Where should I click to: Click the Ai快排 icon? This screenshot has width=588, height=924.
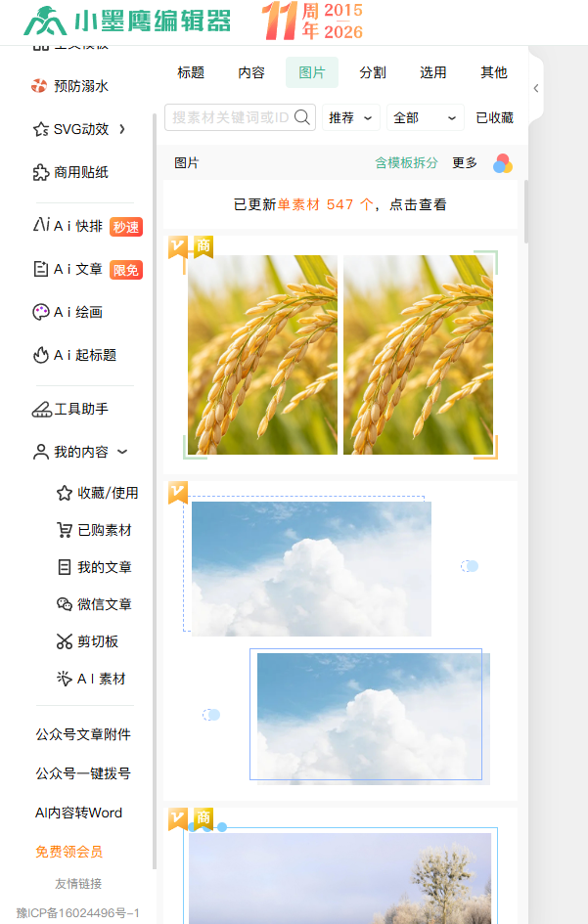click(41, 225)
